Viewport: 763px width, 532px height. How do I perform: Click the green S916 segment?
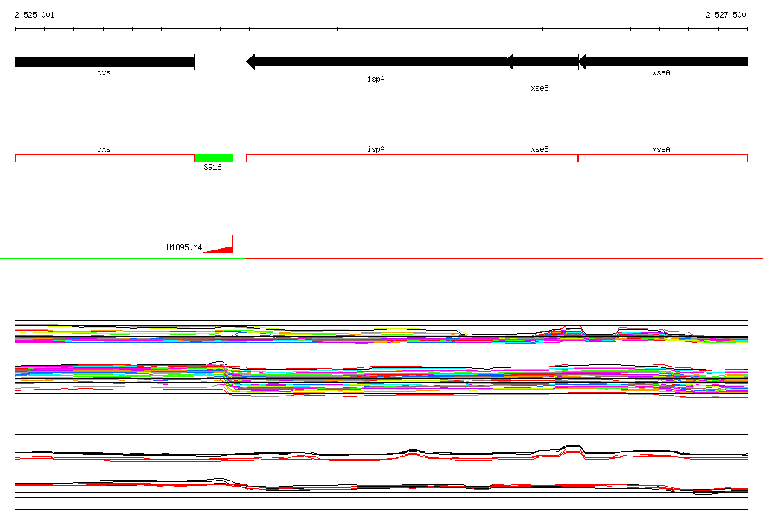coord(214,158)
